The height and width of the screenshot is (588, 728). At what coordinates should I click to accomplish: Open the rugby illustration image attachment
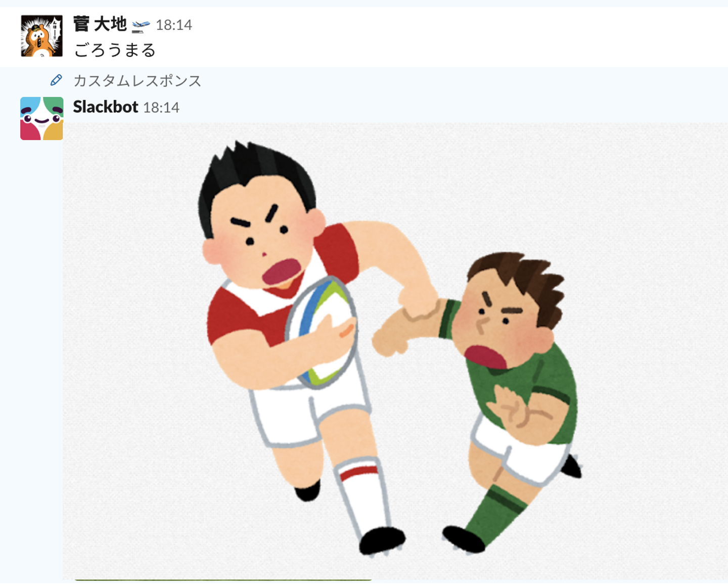[x=395, y=351]
